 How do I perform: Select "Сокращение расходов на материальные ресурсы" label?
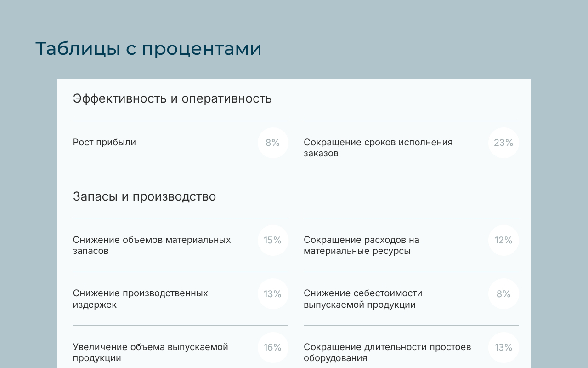(x=361, y=245)
